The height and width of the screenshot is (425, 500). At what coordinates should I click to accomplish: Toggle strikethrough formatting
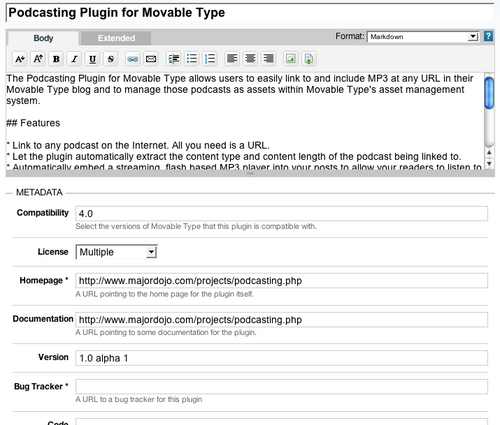111,59
